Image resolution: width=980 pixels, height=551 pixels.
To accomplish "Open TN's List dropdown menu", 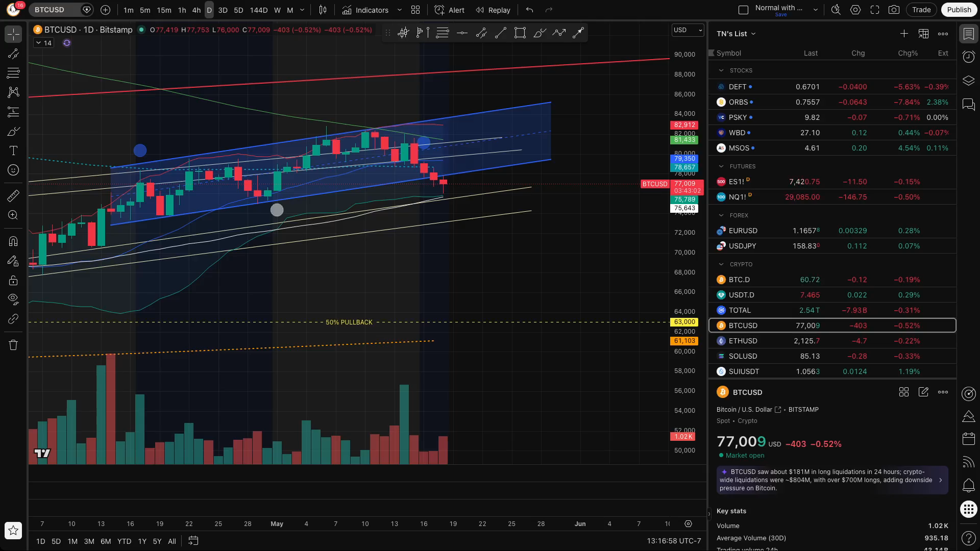I will (736, 34).
